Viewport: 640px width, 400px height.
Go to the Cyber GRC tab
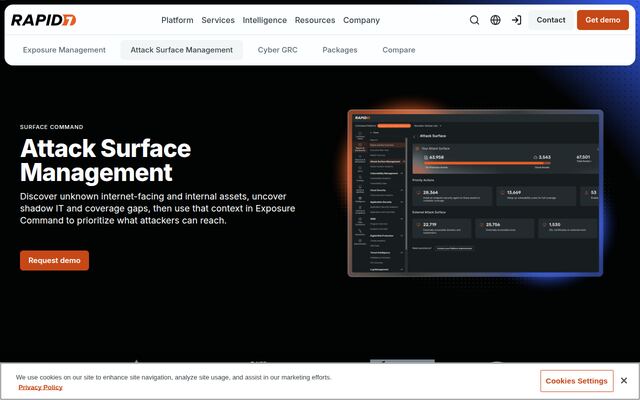278,50
